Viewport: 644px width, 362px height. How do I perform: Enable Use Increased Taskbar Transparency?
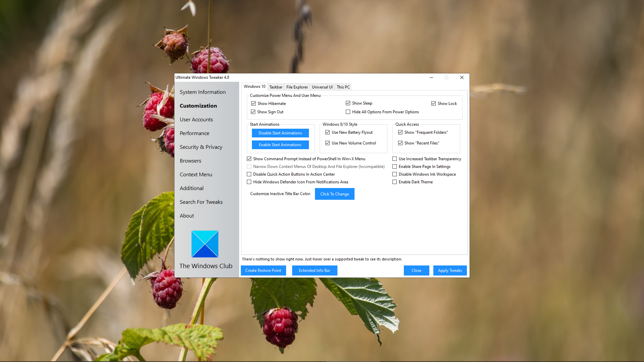tap(395, 159)
